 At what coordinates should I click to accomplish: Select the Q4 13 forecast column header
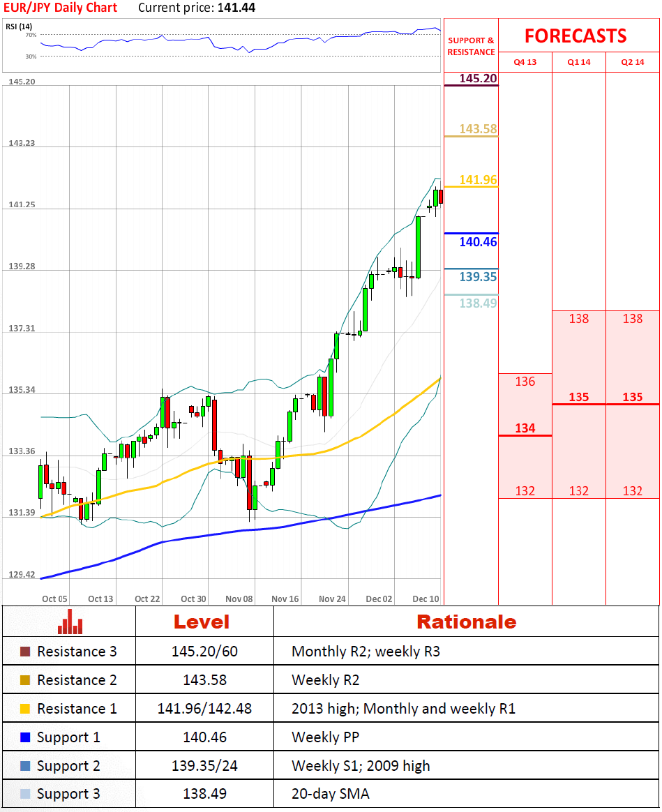click(525, 62)
